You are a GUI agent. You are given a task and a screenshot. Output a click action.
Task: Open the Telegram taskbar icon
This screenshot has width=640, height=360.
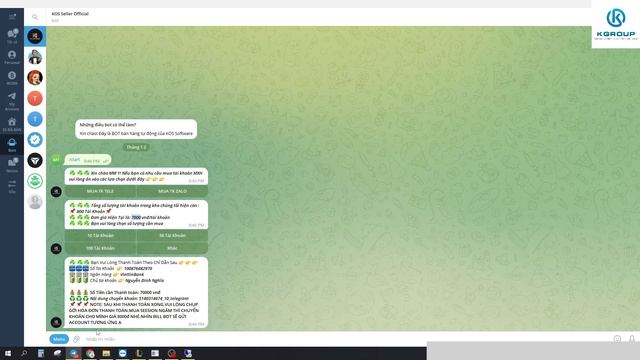tap(73, 353)
